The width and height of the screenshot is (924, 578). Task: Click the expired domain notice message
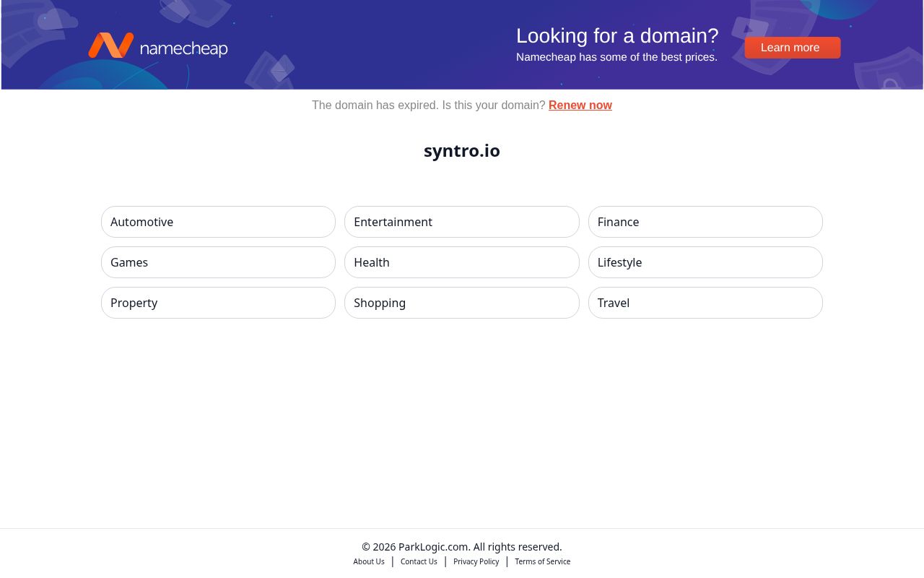(x=430, y=105)
